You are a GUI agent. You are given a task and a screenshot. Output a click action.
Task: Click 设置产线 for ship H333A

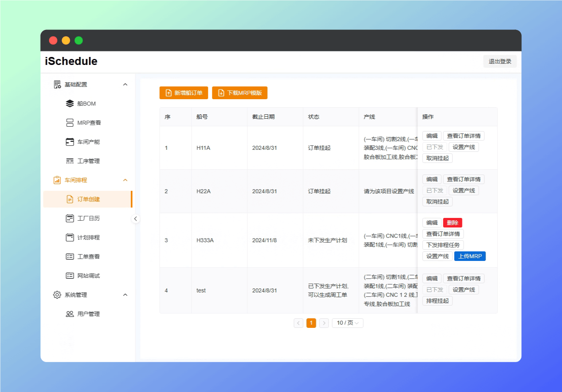point(437,256)
